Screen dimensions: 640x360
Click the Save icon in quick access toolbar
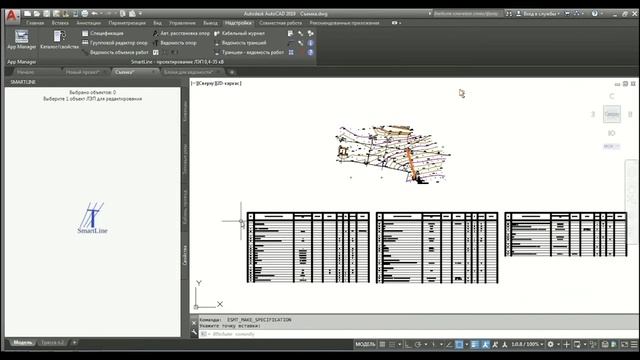pos(47,13)
